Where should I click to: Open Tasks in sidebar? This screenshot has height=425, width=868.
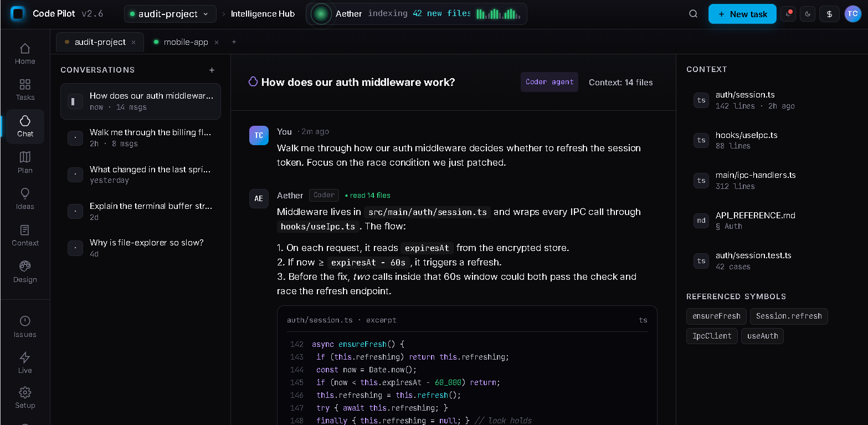[x=25, y=90]
